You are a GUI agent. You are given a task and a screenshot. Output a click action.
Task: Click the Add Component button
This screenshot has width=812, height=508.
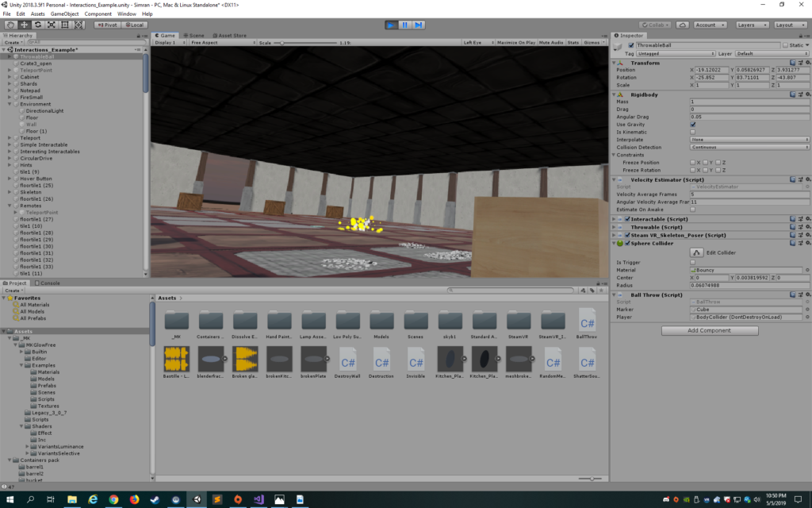(710, 331)
